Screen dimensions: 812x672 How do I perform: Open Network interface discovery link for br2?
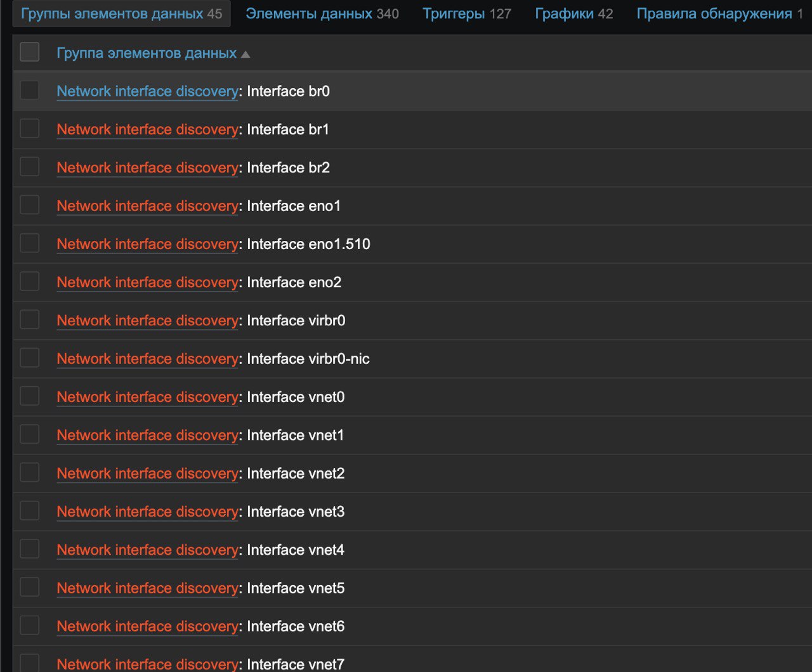click(x=147, y=167)
